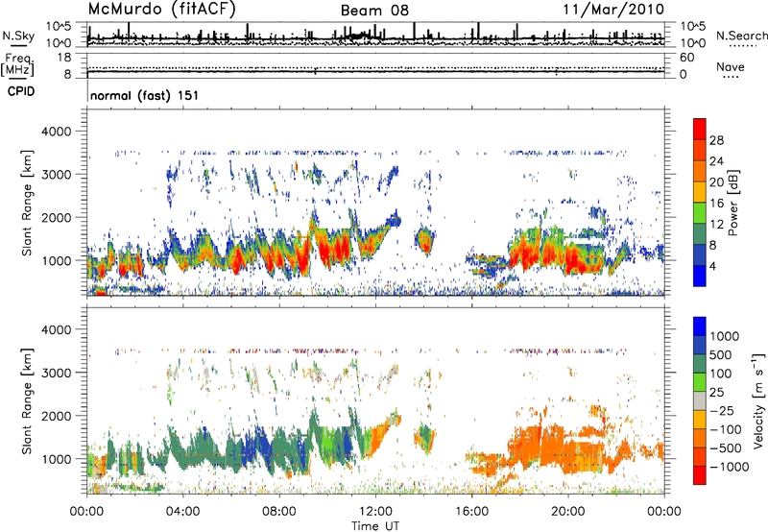Click the "12:00" time tick label
This screenshot has width=768, height=532.
375,512
